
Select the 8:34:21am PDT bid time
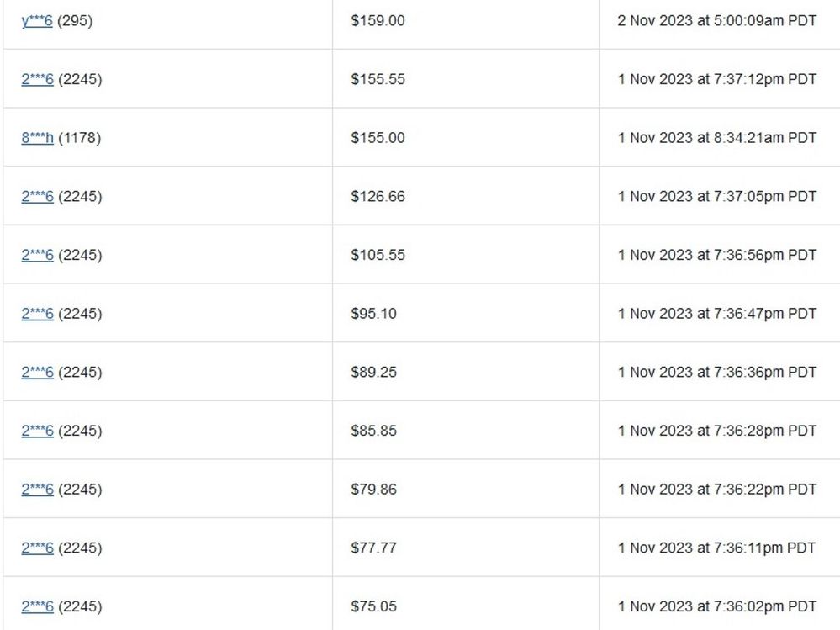click(716, 138)
